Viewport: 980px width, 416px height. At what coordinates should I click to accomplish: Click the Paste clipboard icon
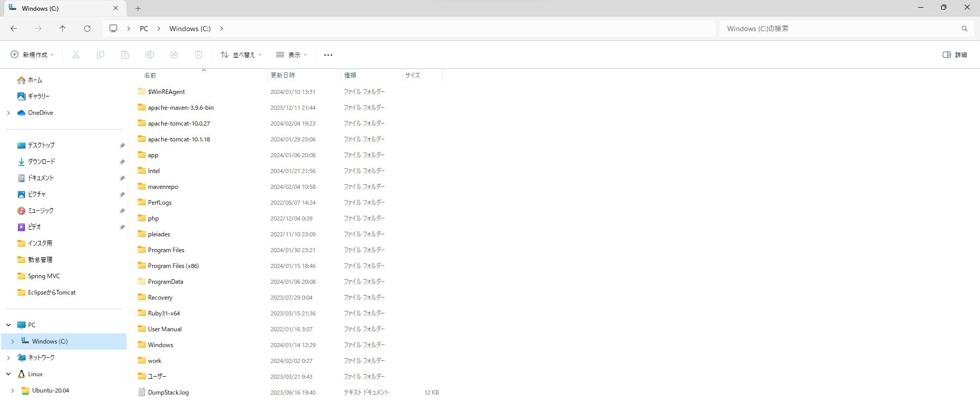pyautogui.click(x=125, y=55)
